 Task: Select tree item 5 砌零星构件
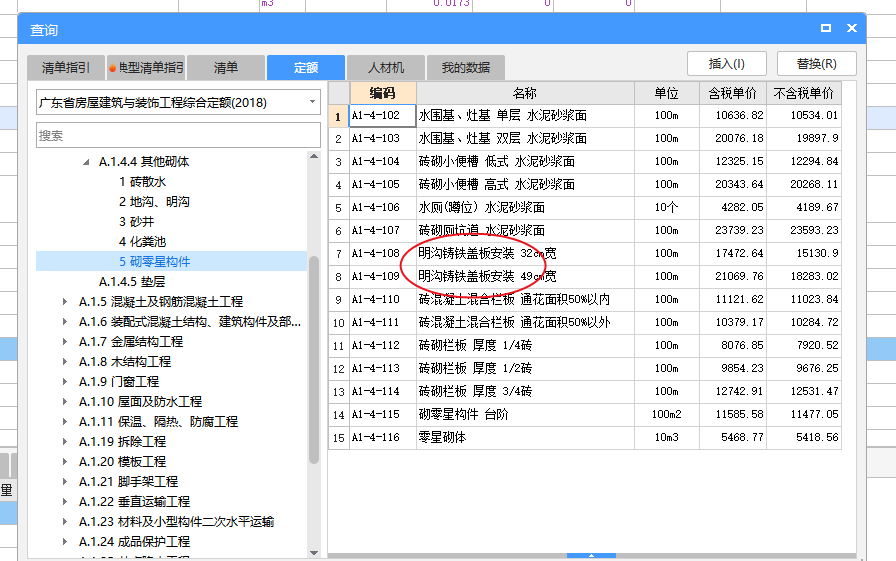154,262
